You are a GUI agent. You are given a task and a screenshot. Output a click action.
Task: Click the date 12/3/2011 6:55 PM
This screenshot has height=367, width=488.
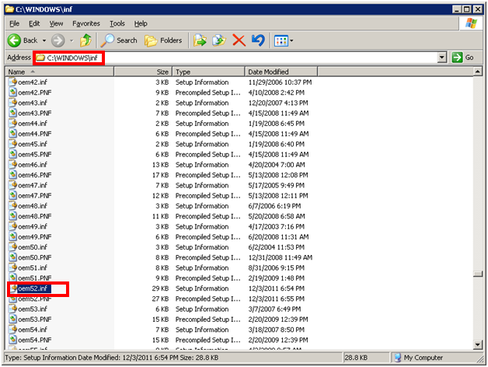coord(276,299)
